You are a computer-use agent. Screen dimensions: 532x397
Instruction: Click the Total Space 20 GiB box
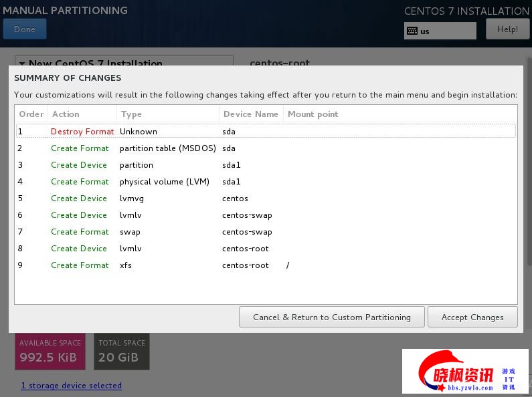(121, 352)
